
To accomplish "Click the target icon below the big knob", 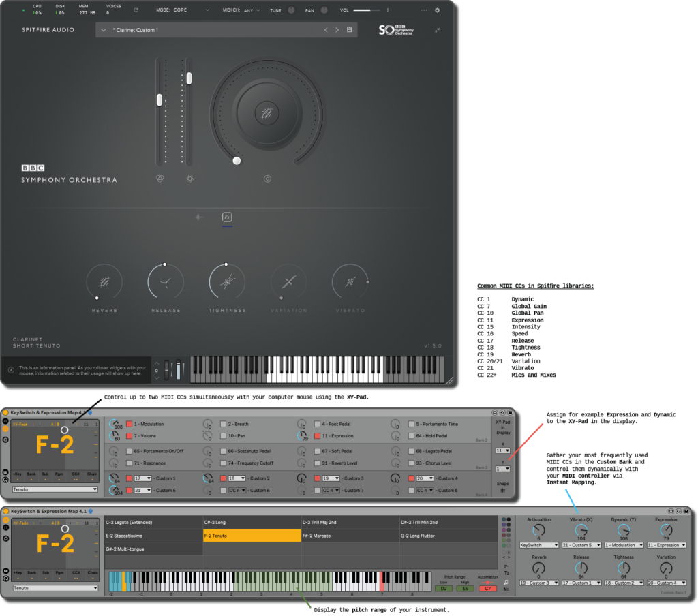I will point(267,179).
